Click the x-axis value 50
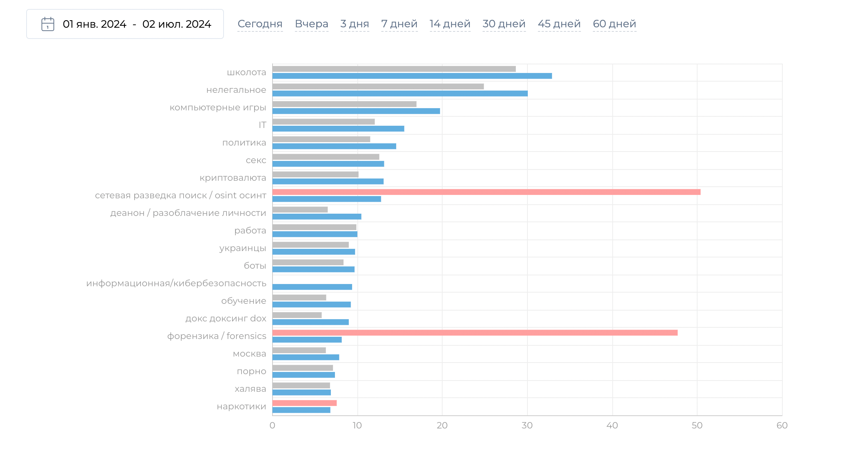Screen dimensions: 868x449 tap(697, 425)
